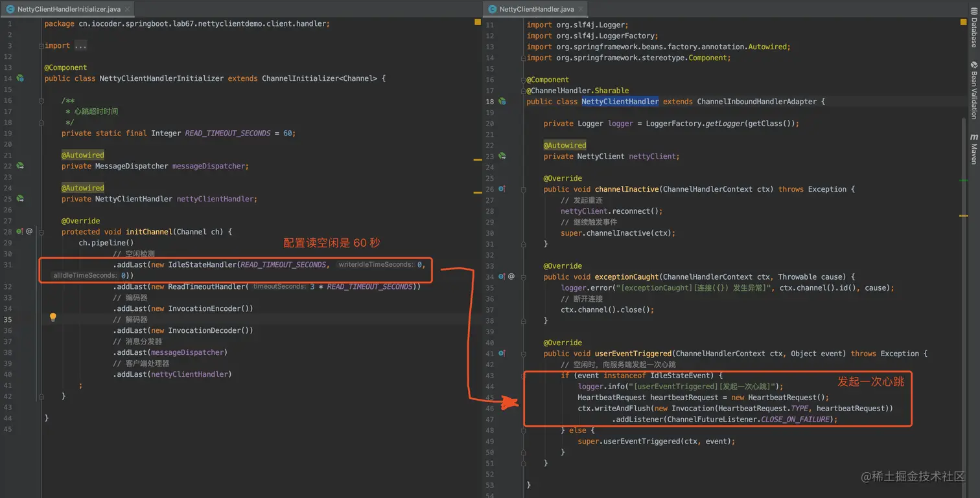Click @ChannelHandler.Sharable annotation
This screenshot has height=498, width=980.
[577, 91]
